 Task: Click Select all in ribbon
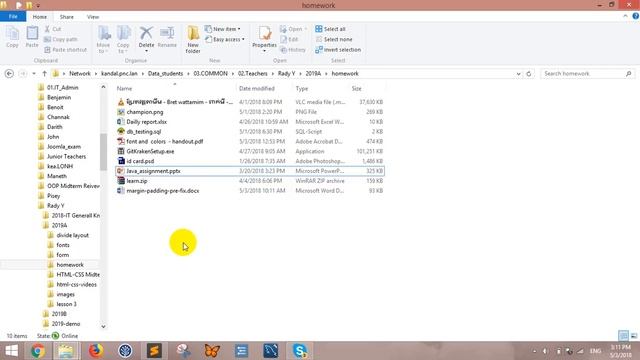point(331,29)
